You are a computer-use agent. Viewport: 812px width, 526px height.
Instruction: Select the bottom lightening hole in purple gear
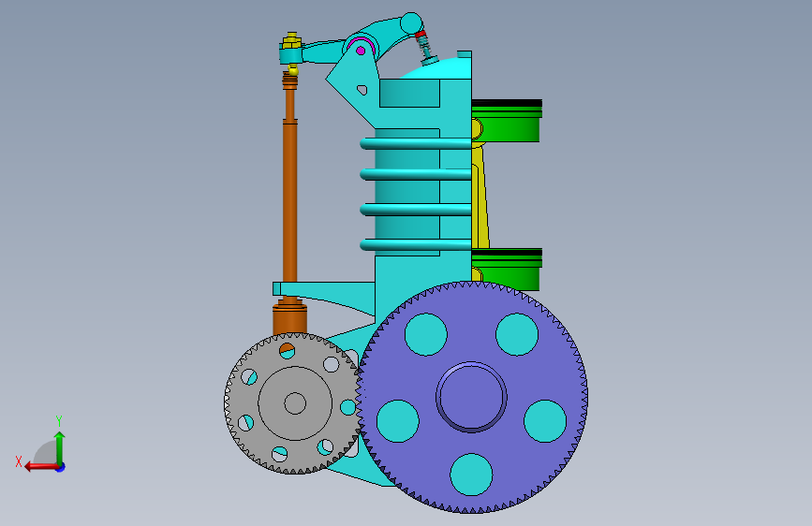pos(471,475)
